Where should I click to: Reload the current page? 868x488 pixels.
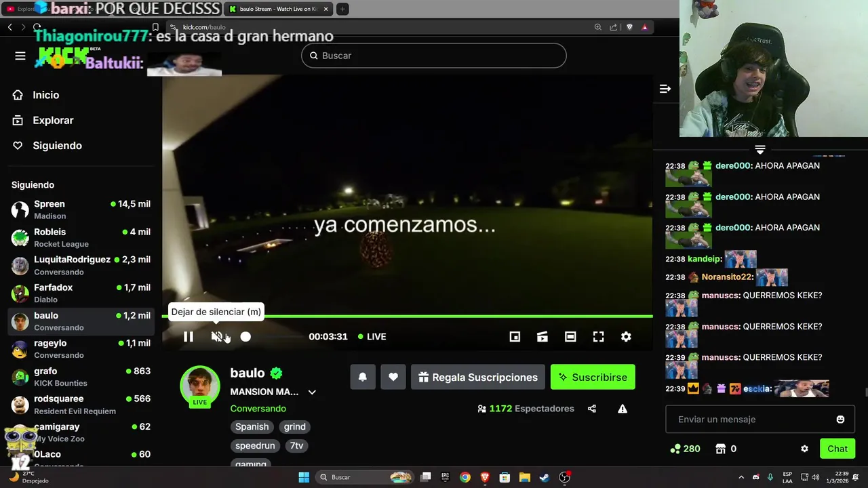point(37,27)
